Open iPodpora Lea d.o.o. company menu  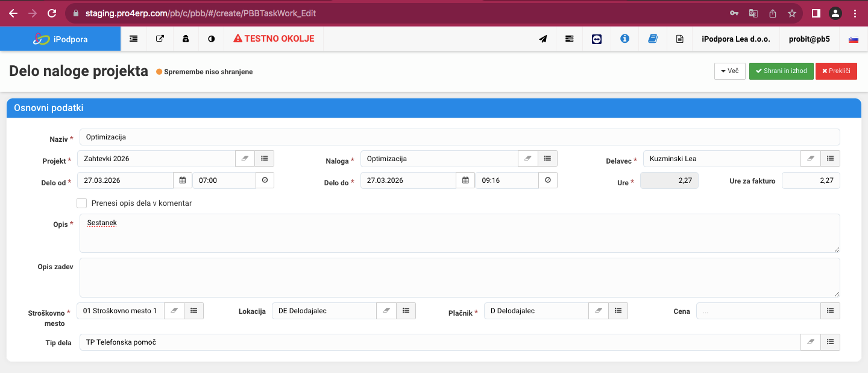coord(736,39)
